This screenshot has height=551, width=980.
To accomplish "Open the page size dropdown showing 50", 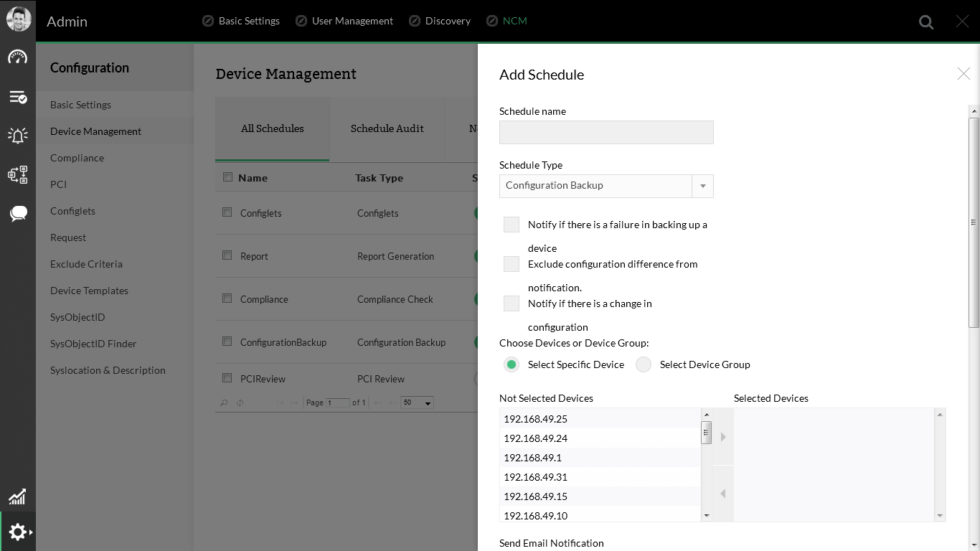I will tap(417, 402).
